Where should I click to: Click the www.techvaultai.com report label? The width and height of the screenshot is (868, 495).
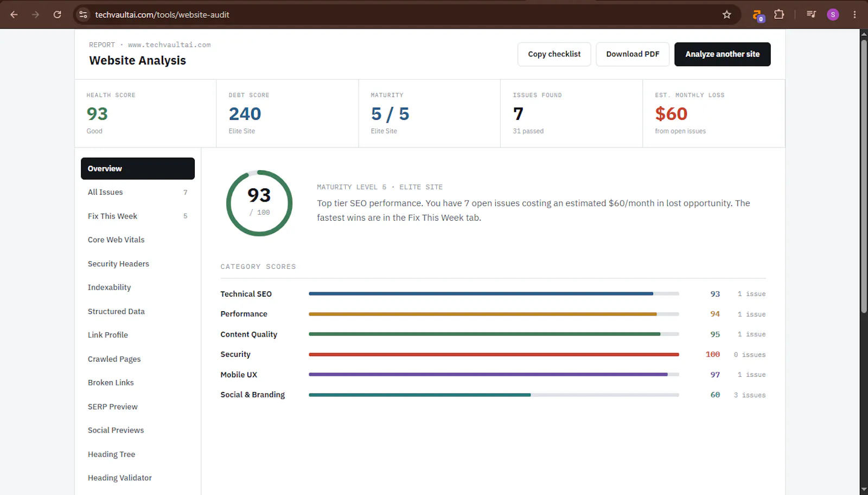169,45
